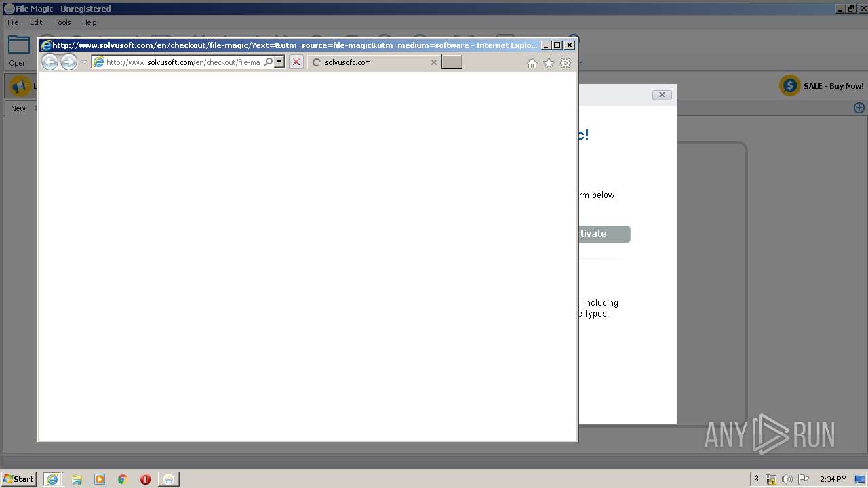Minimize the Internet Explorer window
The width and height of the screenshot is (868, 488).
[546, 45]
